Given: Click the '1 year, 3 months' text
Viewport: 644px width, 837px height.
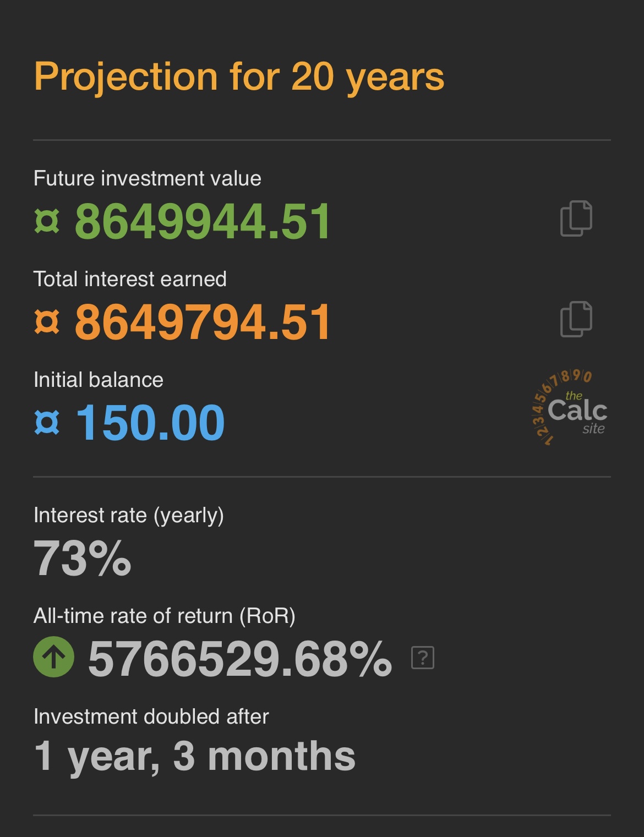Looking at the screenshot, I should [195, 756].
